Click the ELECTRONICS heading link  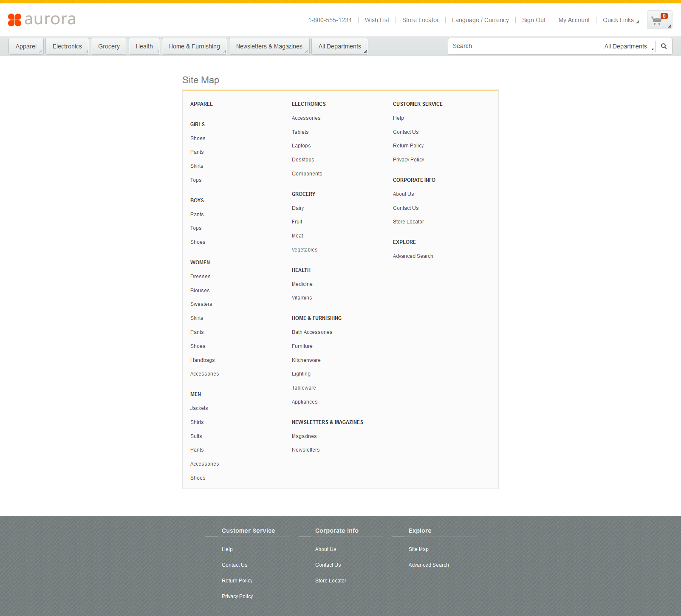[x=309, y=104]
